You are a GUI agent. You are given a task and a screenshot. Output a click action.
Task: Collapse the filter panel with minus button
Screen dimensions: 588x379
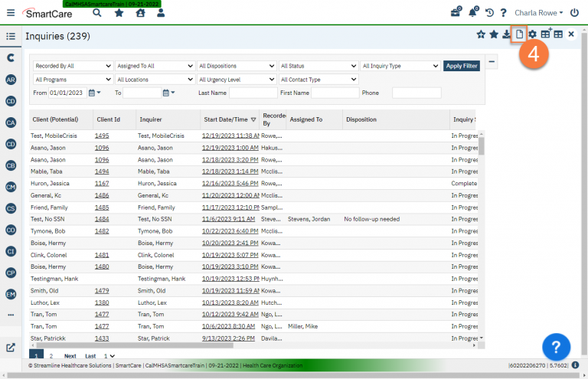point(492,62)
